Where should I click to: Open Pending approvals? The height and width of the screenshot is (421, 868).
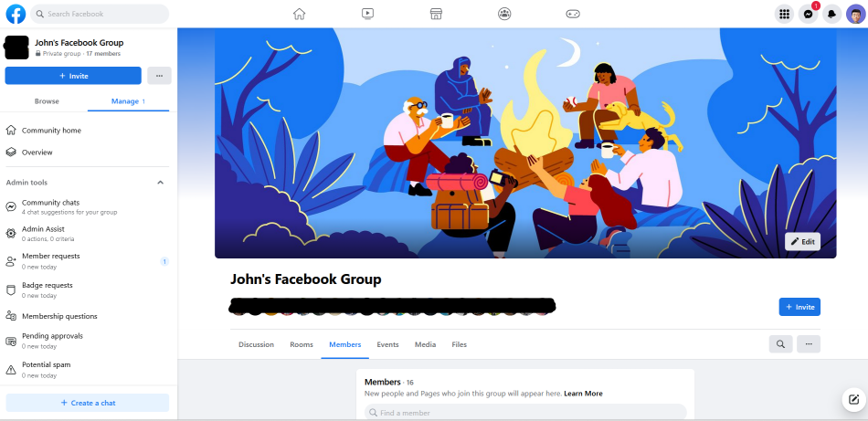click(x=88, y=341)
